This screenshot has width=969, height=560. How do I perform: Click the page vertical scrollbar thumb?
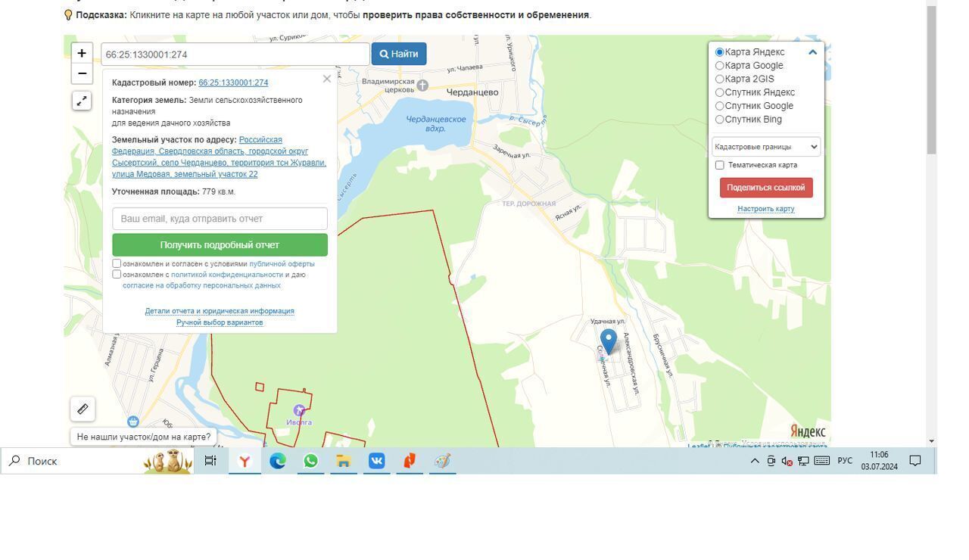point(931,79)
